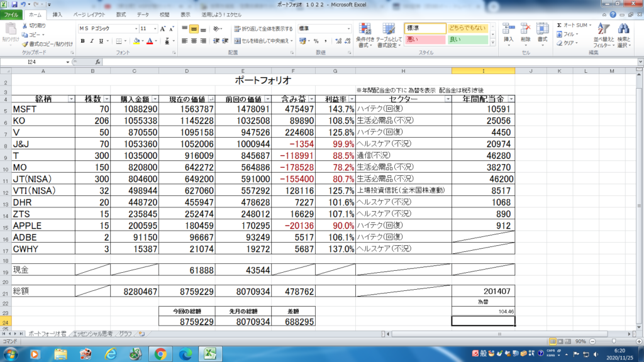Switch to the 挿入 (Insert) ribbon tab
This screenshot has width=644, height=362.
point(57,15)
